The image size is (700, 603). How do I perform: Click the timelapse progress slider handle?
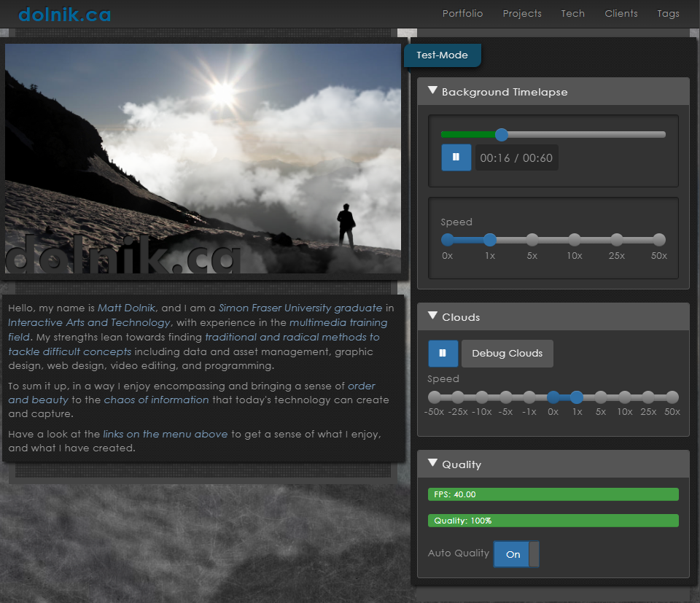pos(501,134)
